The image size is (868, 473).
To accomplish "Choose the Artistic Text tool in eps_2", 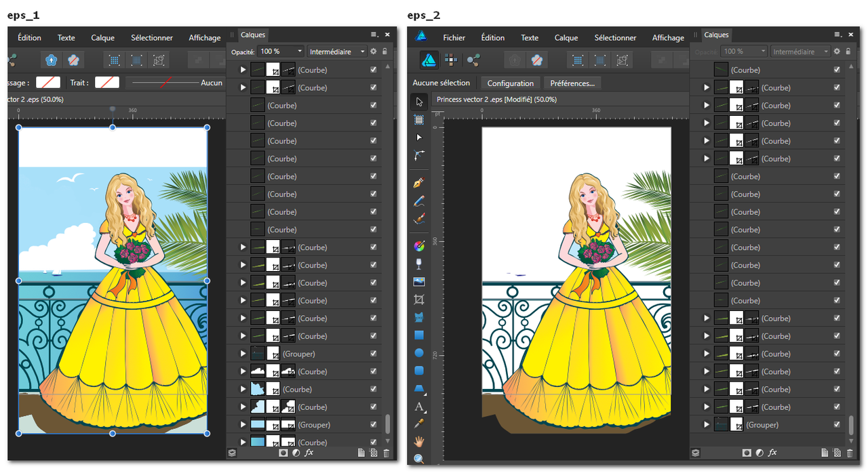I will click(x=419, y=407).
